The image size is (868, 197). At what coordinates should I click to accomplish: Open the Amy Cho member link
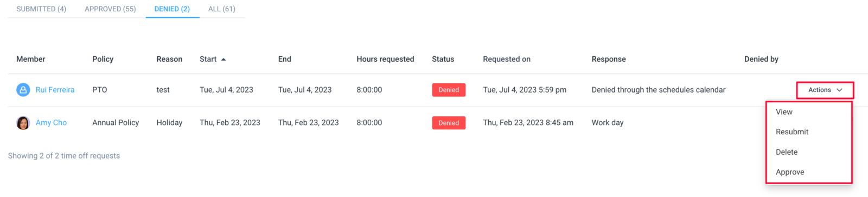[x=51, y=123]
